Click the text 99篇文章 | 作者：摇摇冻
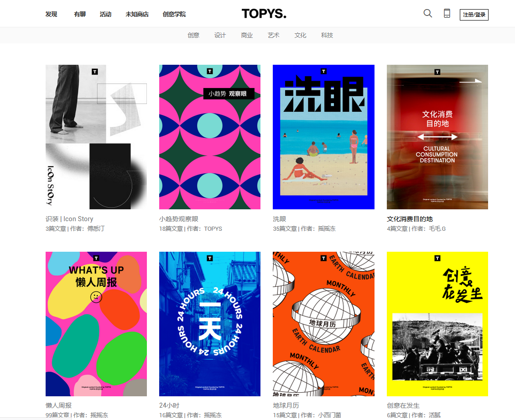 [x=77, y=415]
